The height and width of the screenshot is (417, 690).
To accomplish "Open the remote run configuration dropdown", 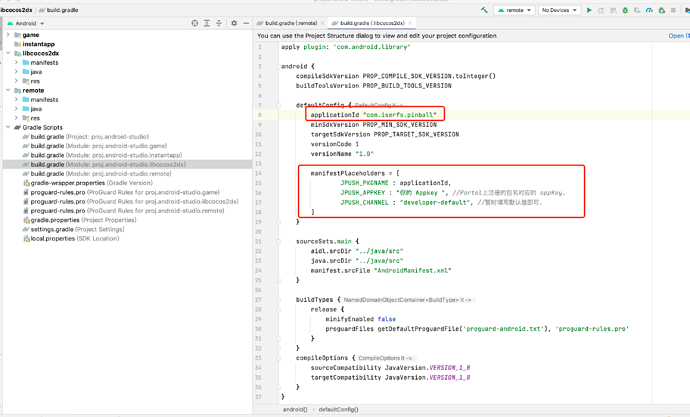I will tap(514, 10).
